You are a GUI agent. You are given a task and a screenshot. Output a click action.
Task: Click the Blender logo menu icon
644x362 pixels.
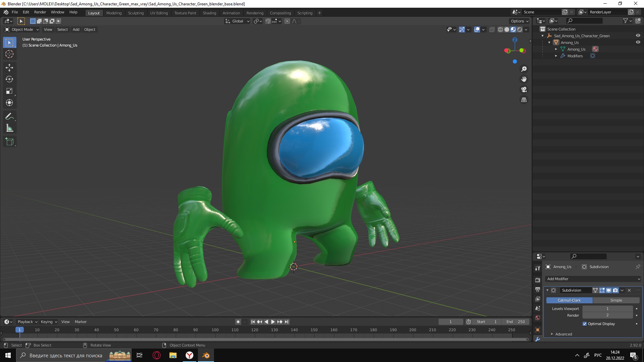(6, 12)
